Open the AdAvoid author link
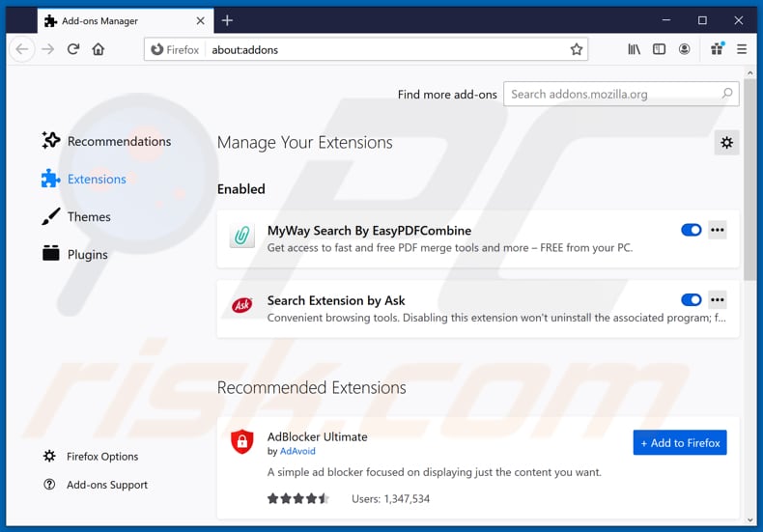The image size is (763, 532). 297,451
